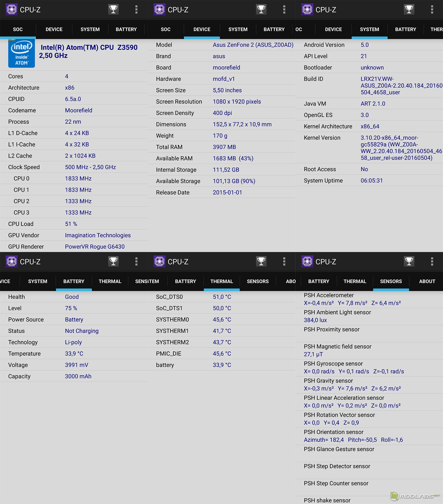Open trophy icon on the Battery health screen
The width and height of the screenshot is (443, 504).
[113, 261]
